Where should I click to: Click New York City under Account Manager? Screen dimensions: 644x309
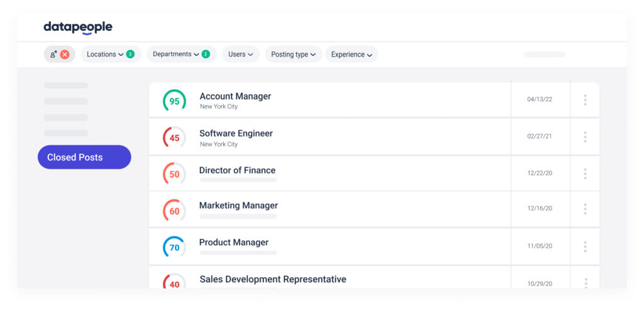coord(219,107)
